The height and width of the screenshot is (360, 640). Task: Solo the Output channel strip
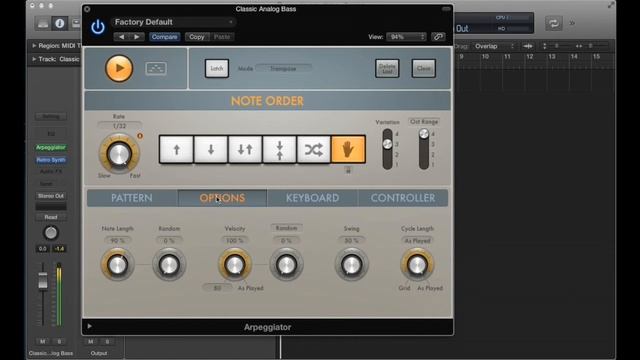click(107, 341)
